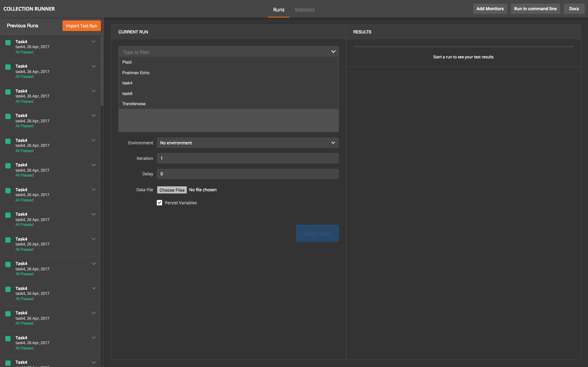Open the Environment dropdown

click(247, 143)
